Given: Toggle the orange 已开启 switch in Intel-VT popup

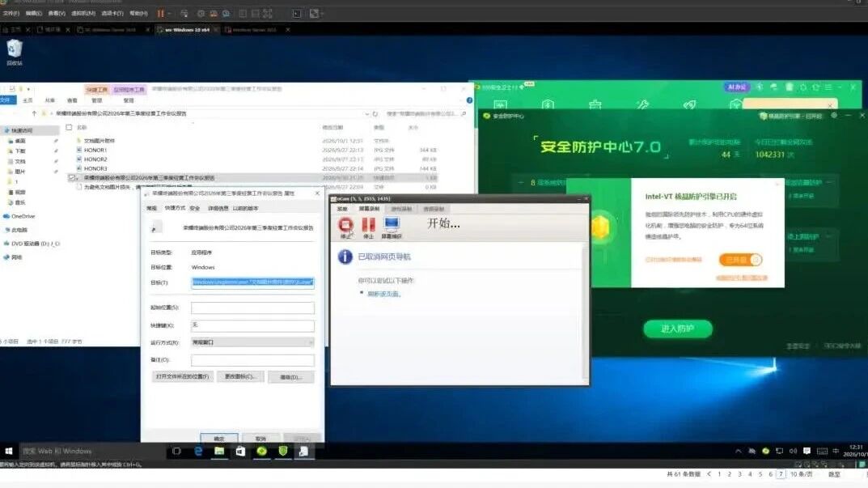Looking at the screenshot, I should pos(741,260).
